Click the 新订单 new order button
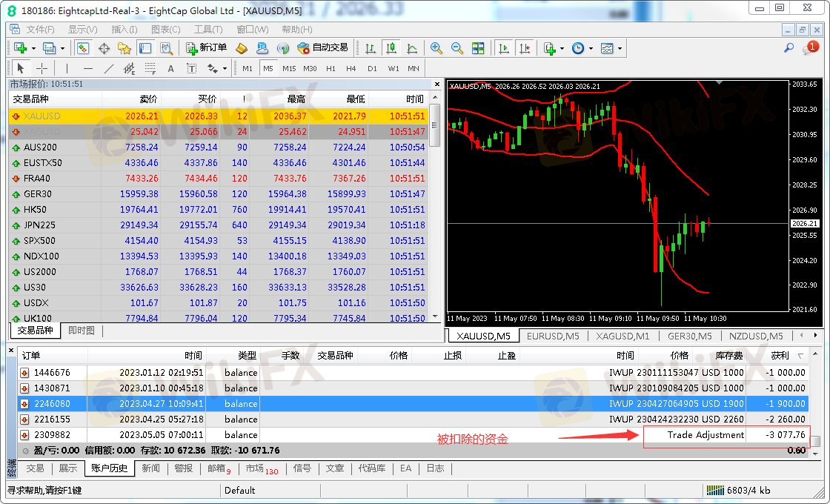Viewport: 830px width, 504px height. click(207, 48)
